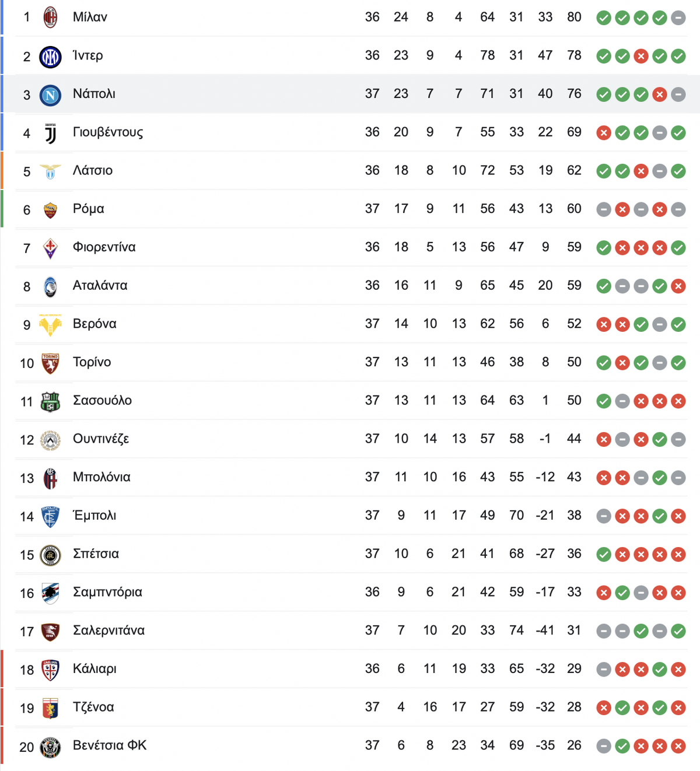The image size is (700, 771).
Task: Click the Juventus club logo
Action: (51, 134)
